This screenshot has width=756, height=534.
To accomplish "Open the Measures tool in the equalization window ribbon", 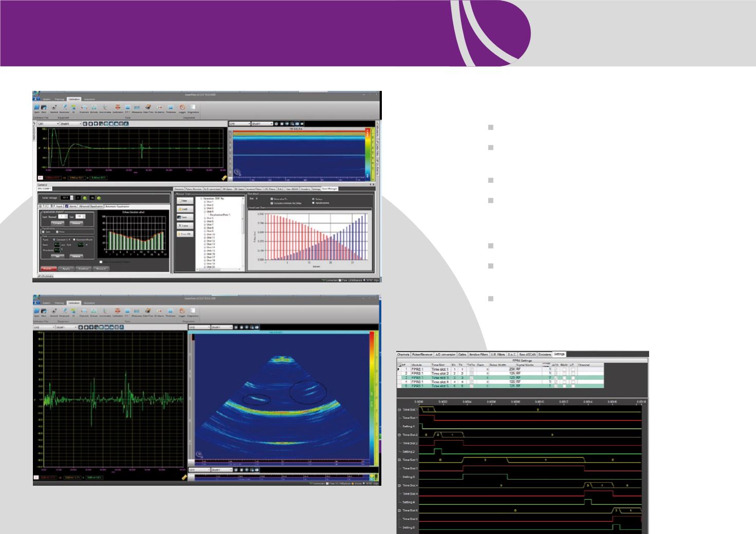I will 137,108.
